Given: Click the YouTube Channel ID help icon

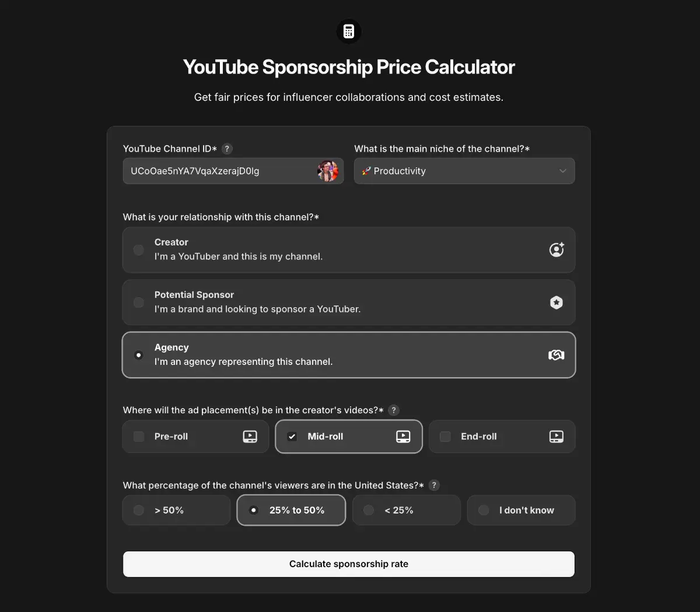Looking at the screenshot, I should (228, 149).
